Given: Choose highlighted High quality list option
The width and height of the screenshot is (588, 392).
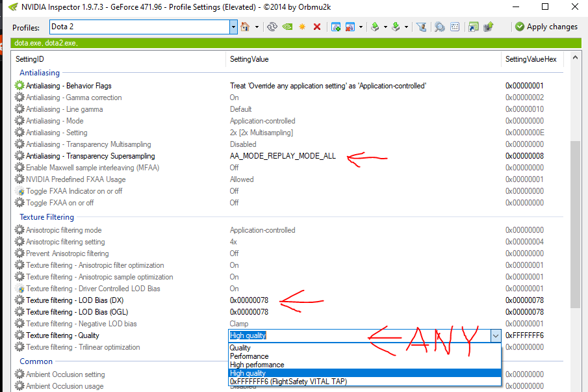Looking at the screenshot, I should click(364, 373).
